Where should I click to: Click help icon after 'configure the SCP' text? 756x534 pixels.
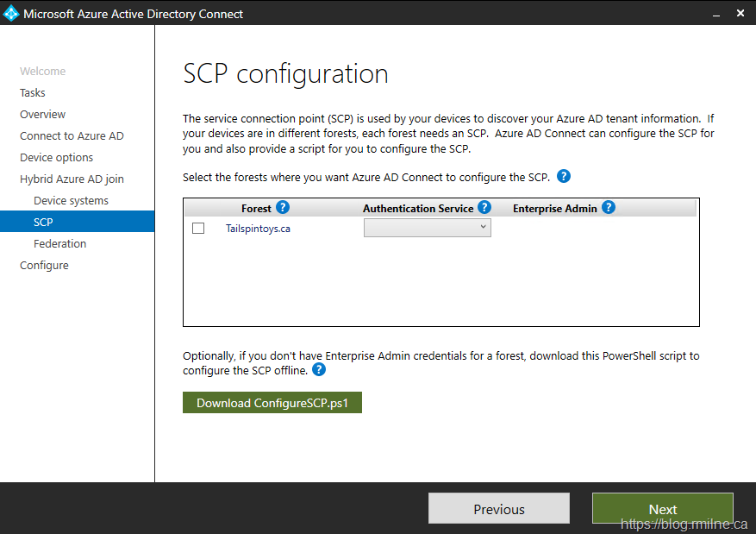[564, 177]
